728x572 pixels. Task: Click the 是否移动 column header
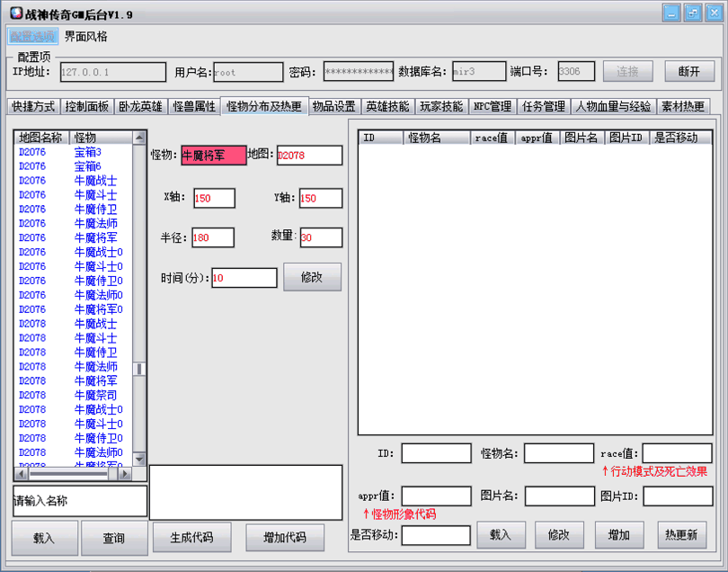point(680,138)
